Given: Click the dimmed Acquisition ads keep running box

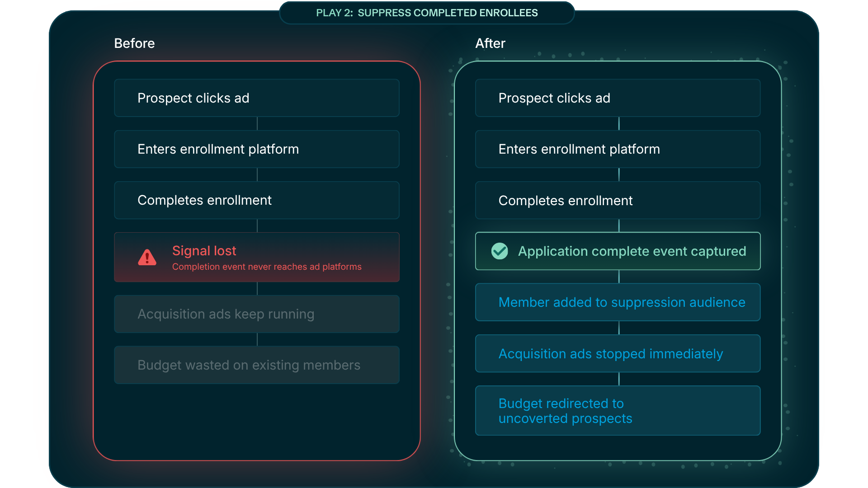Looking at the screenshot, I should coord(256,314).
